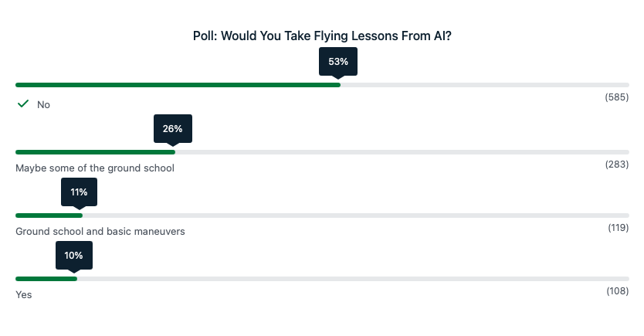The height and width of the screenshot is (336, 644).
Task: Select the Yes poll option label
Action: click(x=24, y=294)
